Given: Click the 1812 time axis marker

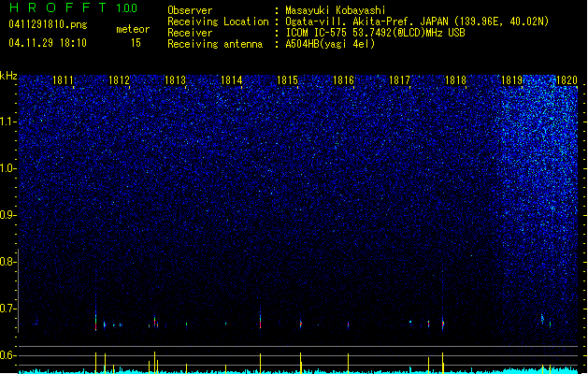Looking at the screenshot, I should [x=119, y=80].
